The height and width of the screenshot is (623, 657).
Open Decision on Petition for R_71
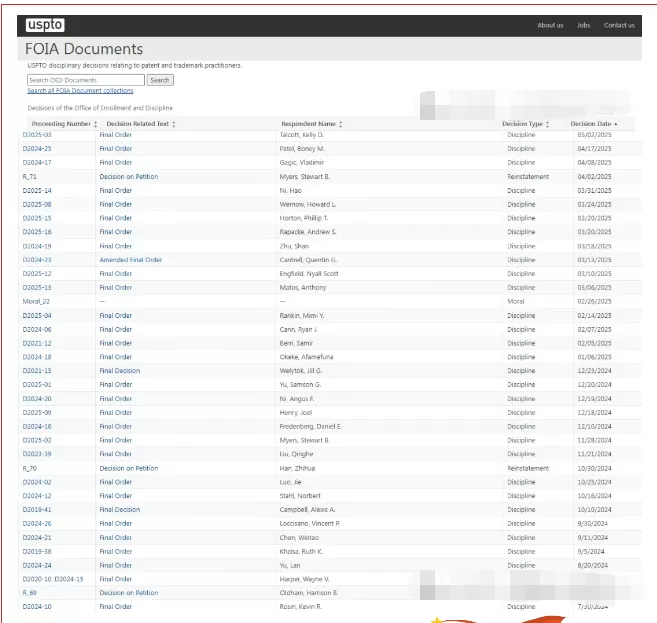coord(128,176)
